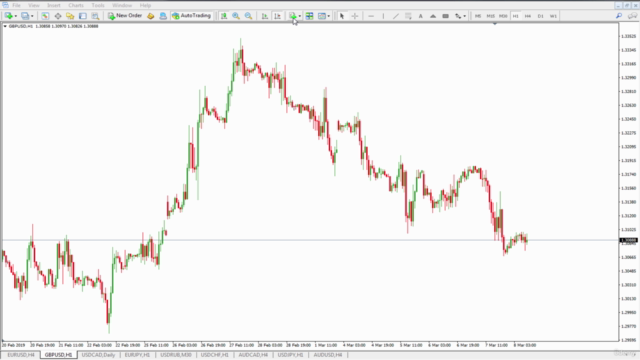
Task: Open the Window menu
Action: point(122,5)
